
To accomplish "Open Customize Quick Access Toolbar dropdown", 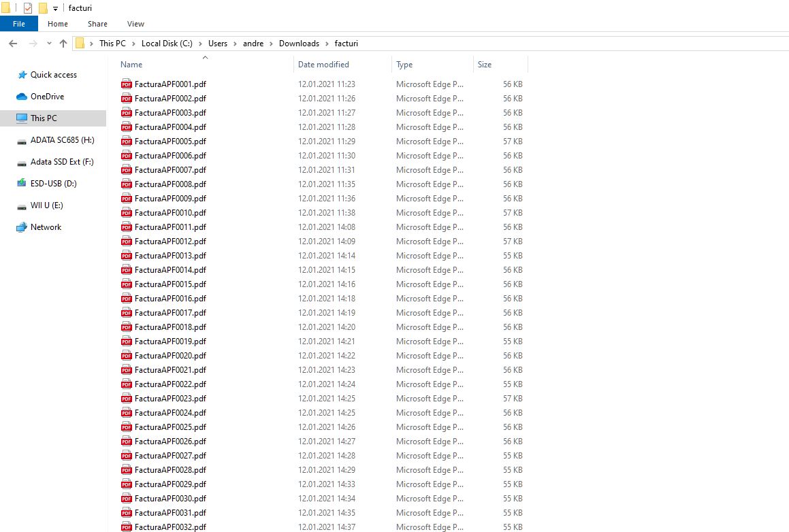I will coord(55,8).
